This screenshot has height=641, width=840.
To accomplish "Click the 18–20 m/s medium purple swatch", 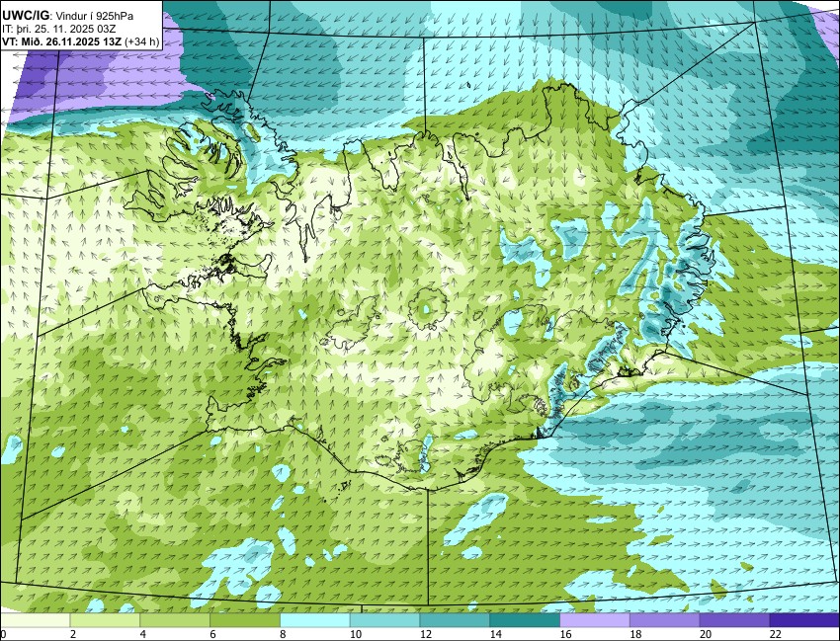I will [665, 620].
